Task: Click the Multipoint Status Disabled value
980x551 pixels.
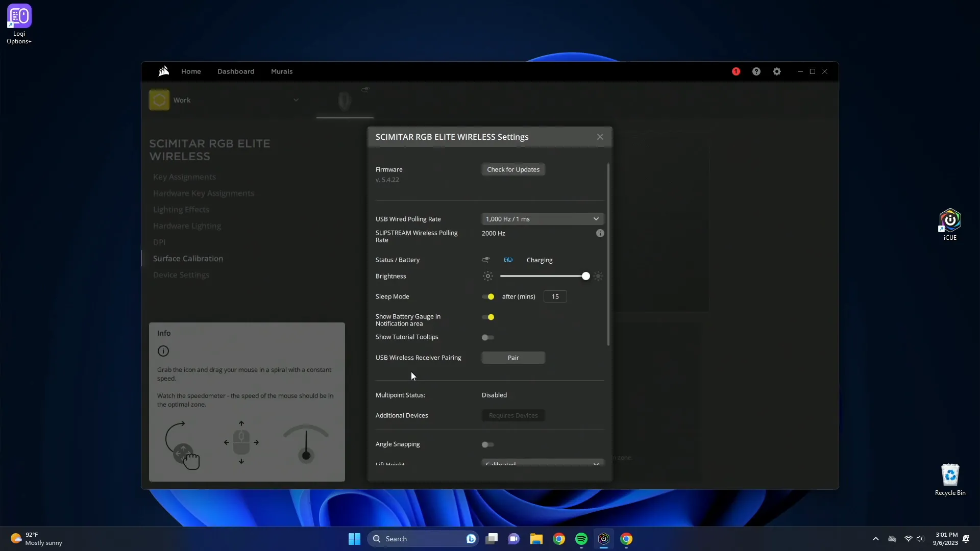Action: click(x=494, y=395)
